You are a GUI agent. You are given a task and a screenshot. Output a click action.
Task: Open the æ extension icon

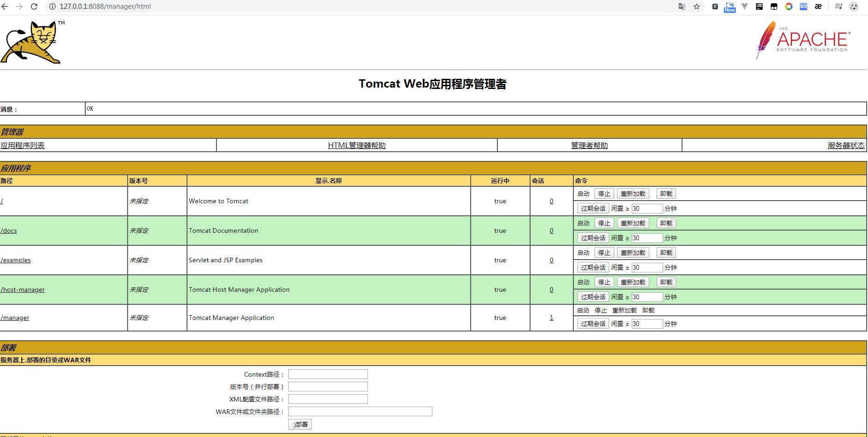pyautogui.click(x=818, y=6)
